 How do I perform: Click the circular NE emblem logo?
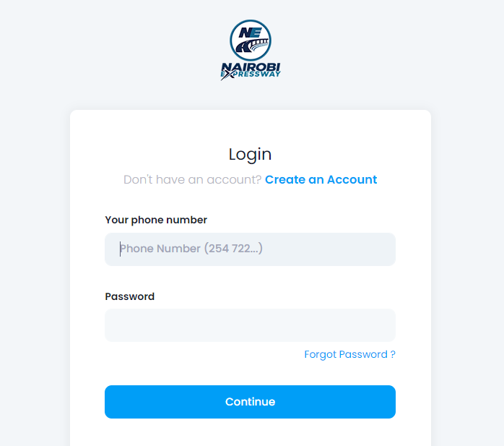tap(251, 40)
